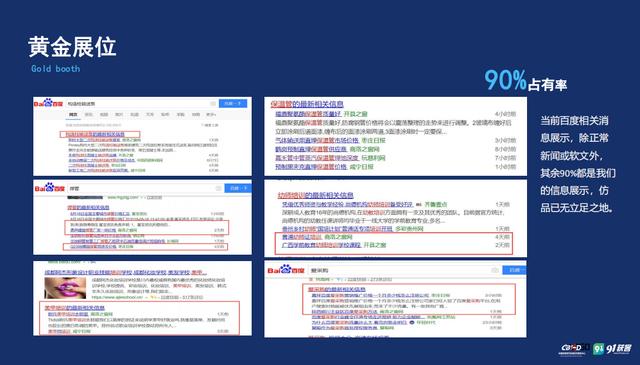Click the Baidu logo above the 网页 tab row

pos(49,103)
